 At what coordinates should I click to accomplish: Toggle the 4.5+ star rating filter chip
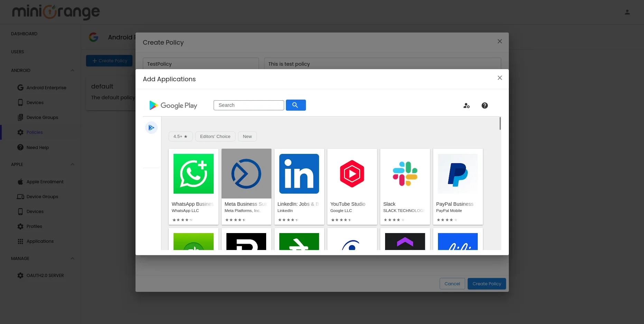(180, 136)
